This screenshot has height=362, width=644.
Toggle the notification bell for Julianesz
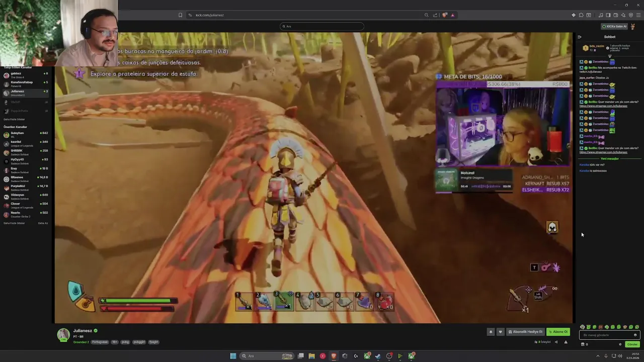pos(491,332)
